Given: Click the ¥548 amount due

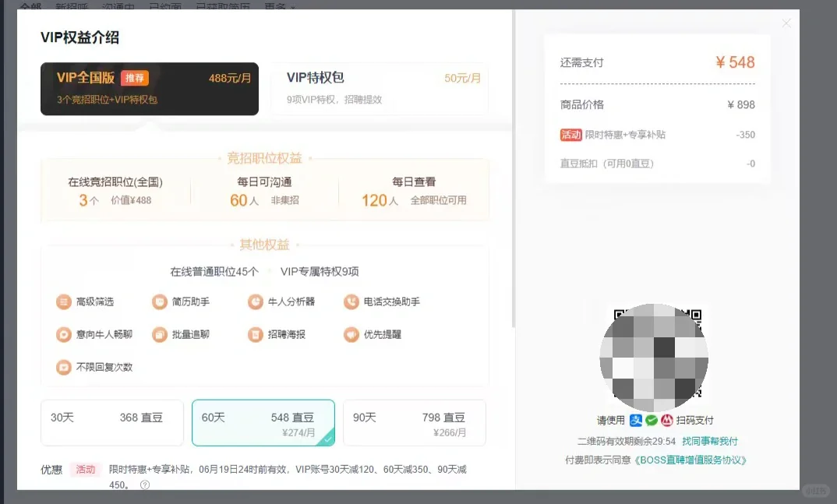Looking at the screenshot, I should (x=735, y=62).
